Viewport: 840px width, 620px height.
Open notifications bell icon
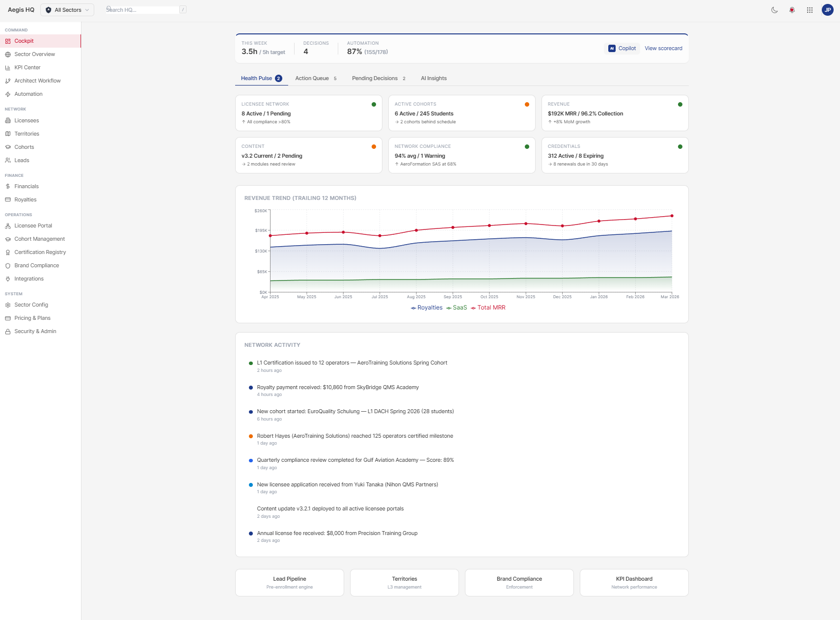(792, 10)
